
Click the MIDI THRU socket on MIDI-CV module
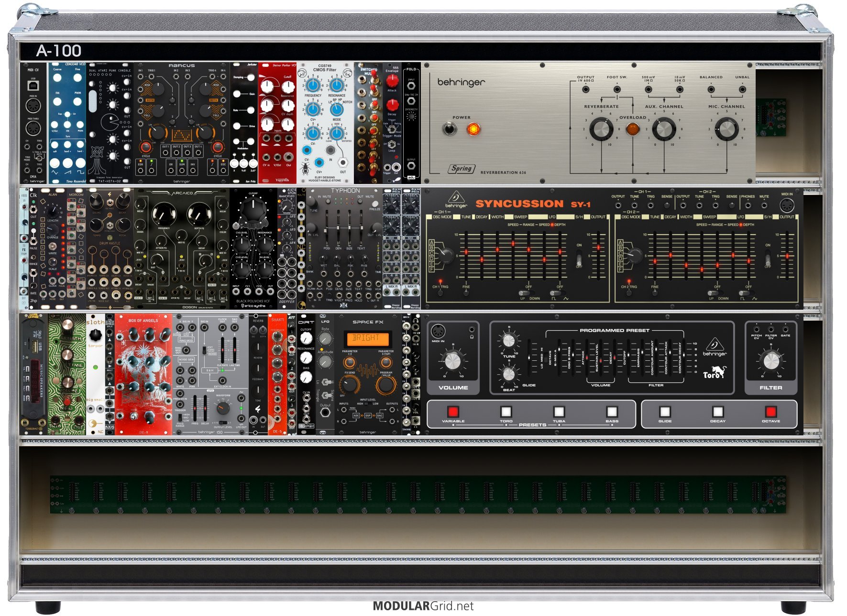(33, 129)
